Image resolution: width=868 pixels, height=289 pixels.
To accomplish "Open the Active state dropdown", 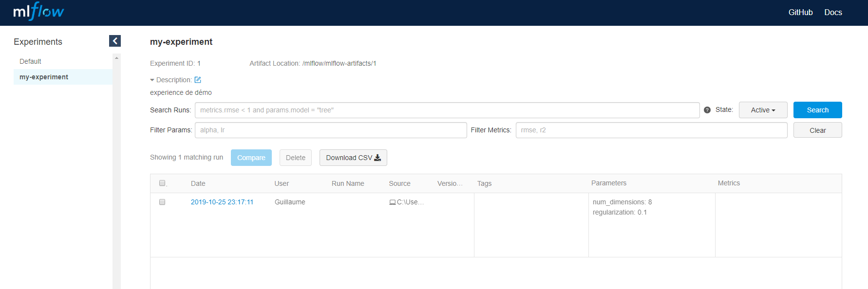I will point(763,110).
